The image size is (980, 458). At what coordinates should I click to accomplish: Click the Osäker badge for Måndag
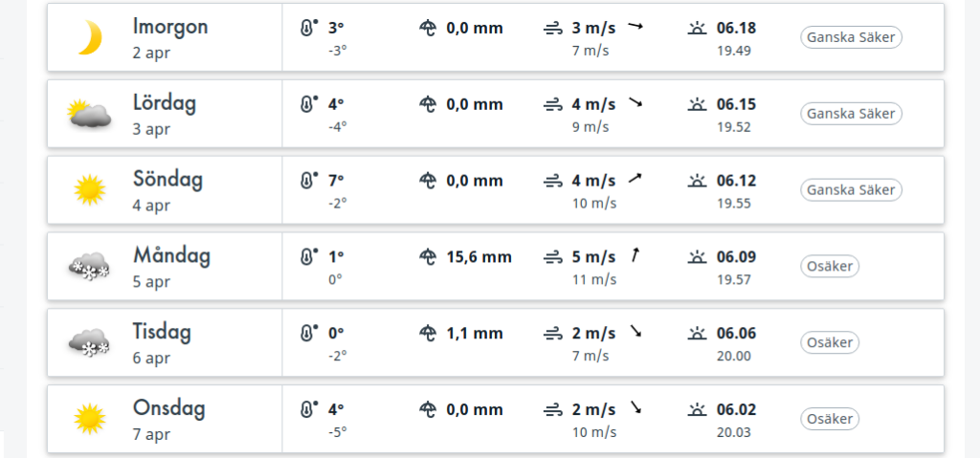tap(830, 266)
